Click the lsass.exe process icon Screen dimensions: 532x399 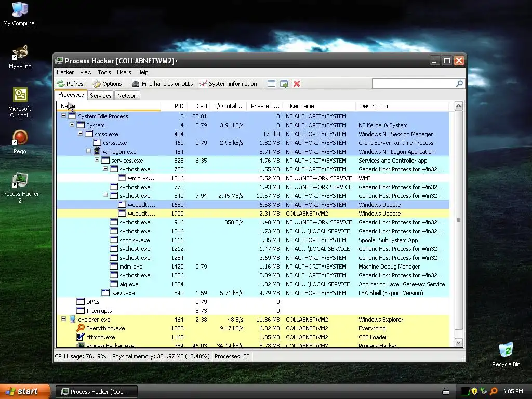pos(105,293)
